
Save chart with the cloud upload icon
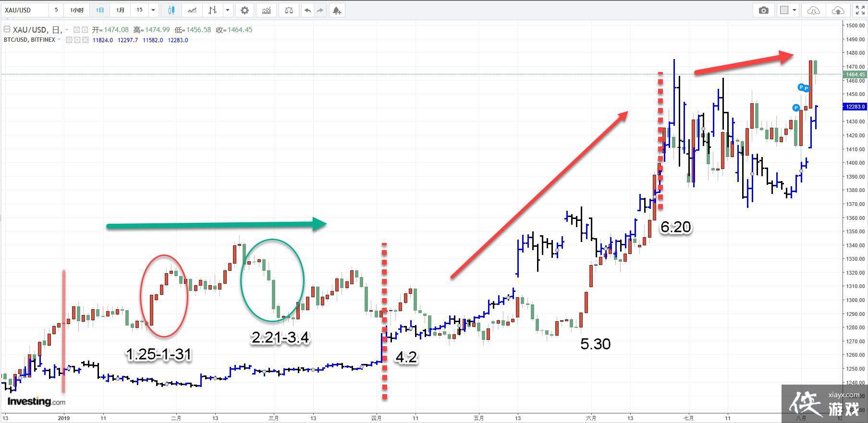(x=837, y=10)
